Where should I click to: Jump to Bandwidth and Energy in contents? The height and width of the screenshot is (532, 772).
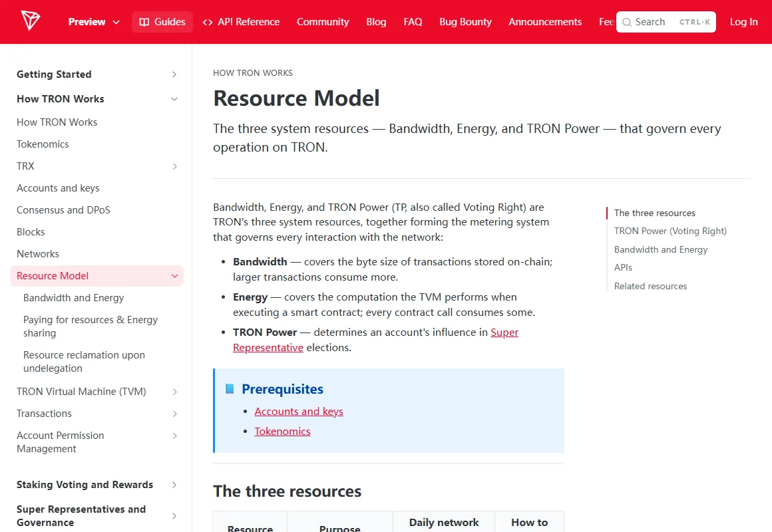[x=661, y=249]
